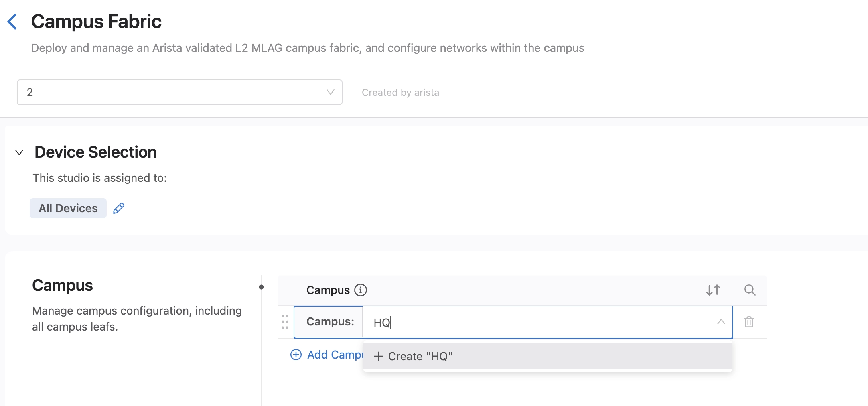Click the Device Selection heading
Screen dimensions: 868x406
(95, 152)
